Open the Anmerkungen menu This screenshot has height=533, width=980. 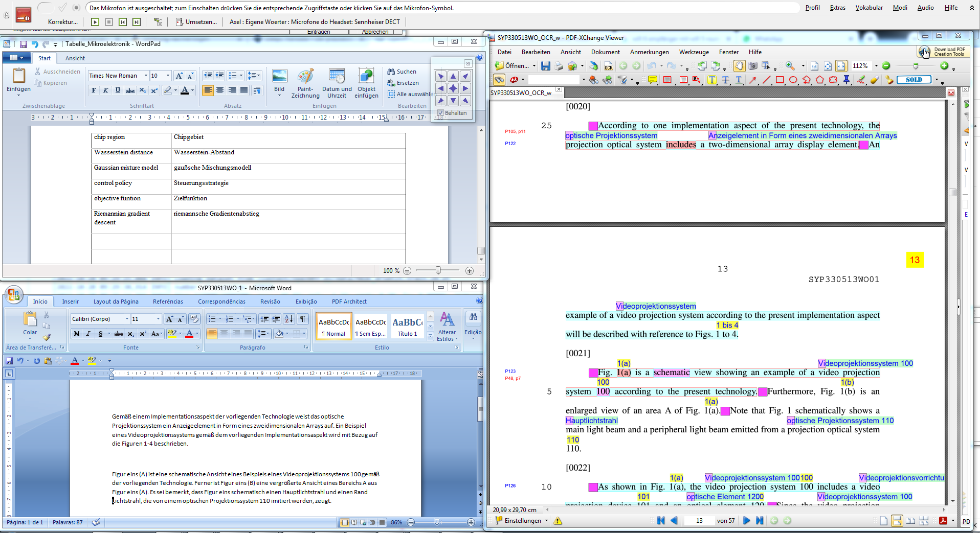click(649, 52)
